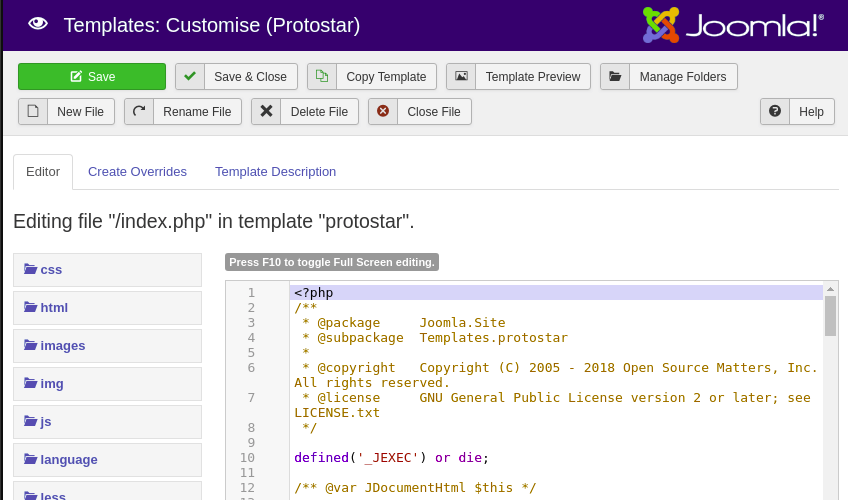The width and height of the screenshot is (848, 500).
Task: Open the Template Description tab
Action: (275, 172)
